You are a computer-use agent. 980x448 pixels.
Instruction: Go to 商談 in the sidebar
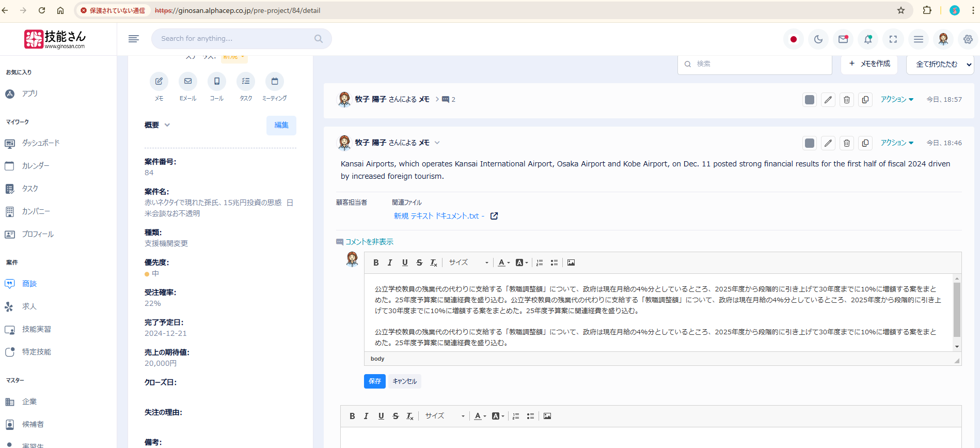[x=29, y=284]
